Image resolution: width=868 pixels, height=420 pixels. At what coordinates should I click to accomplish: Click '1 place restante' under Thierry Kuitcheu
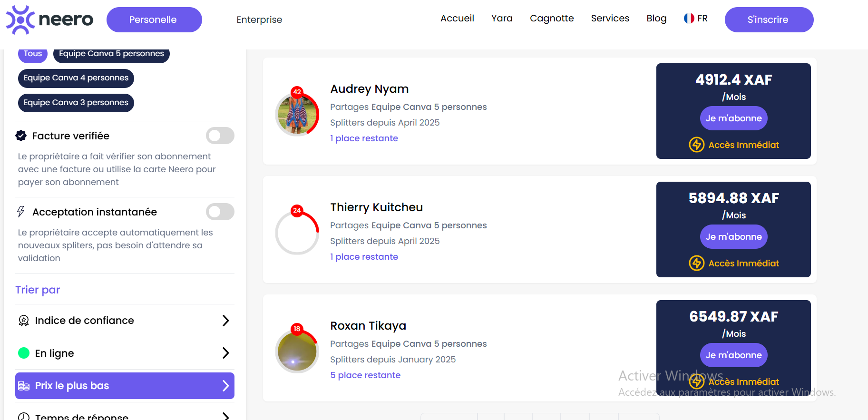point(364,257)
